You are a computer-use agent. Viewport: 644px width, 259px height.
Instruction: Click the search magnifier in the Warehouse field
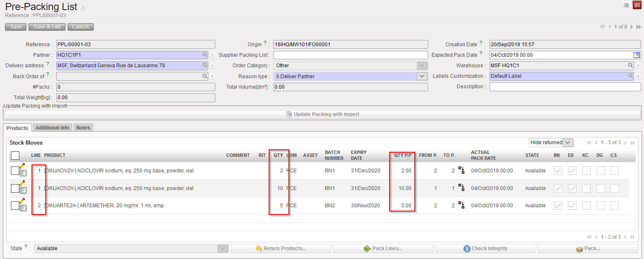(x=631, y=66)
